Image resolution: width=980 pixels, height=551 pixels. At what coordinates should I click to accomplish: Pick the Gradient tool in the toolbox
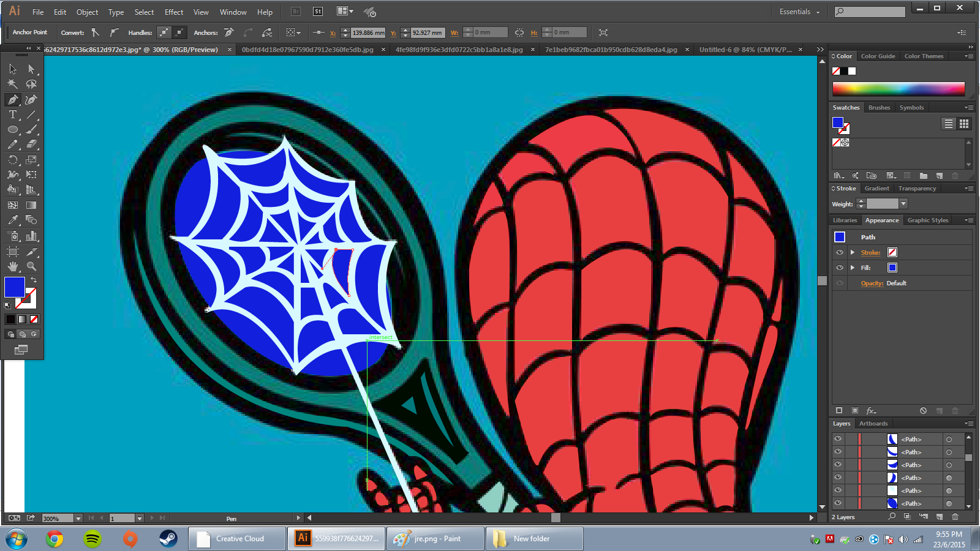tap(31, 205)
